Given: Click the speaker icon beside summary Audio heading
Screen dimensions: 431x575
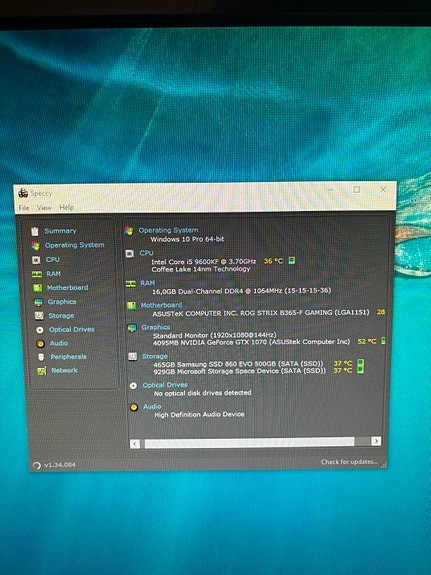Looking at the screenshot, I should tap(134, 407).
